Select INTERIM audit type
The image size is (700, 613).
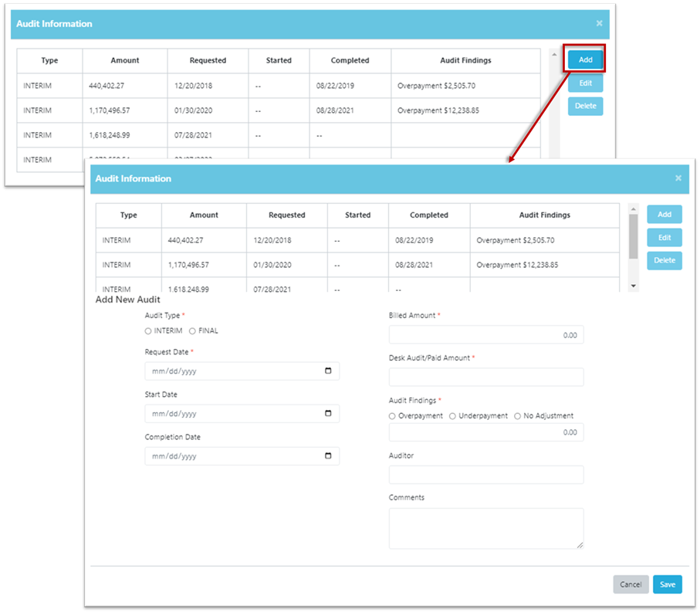(148, 331)
